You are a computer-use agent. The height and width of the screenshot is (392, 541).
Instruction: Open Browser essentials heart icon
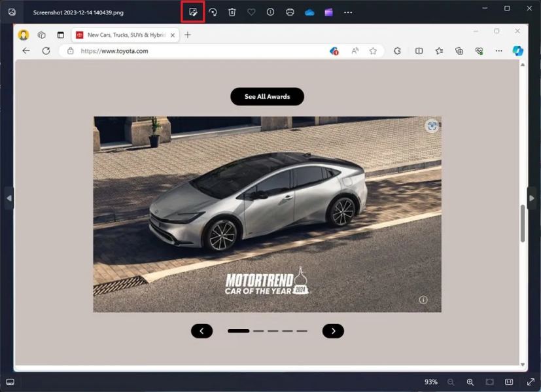[x=479, y=51]
